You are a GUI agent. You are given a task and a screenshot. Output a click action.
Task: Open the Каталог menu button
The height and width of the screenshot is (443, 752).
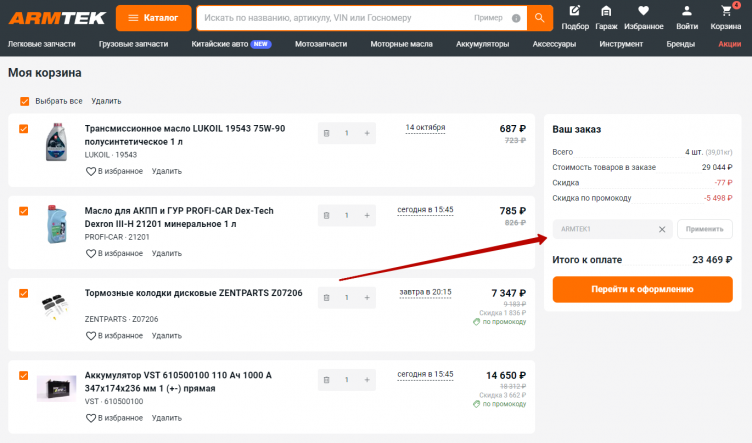[153, 18]
